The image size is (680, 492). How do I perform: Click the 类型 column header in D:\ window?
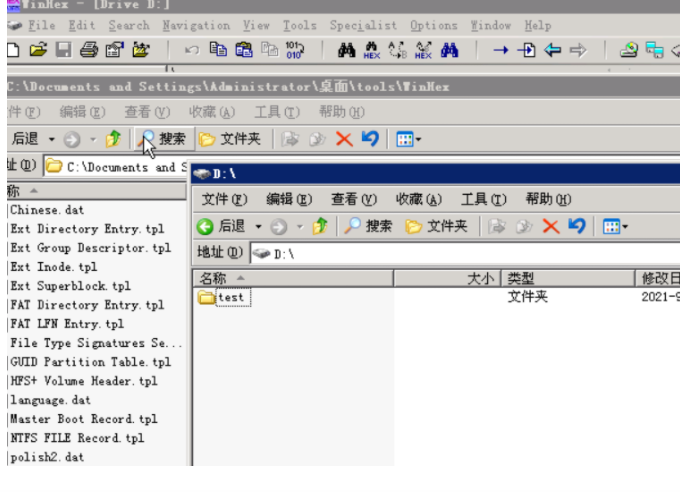coord(568,279)
